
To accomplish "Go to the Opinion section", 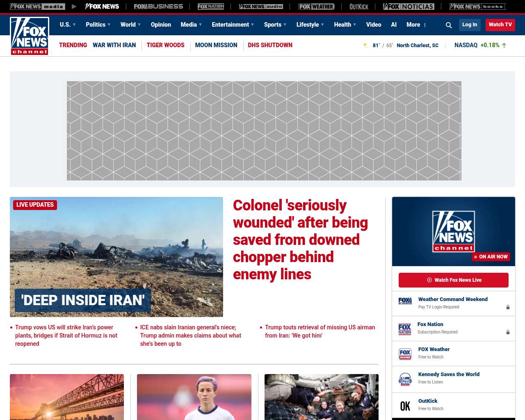I will 161,25.
